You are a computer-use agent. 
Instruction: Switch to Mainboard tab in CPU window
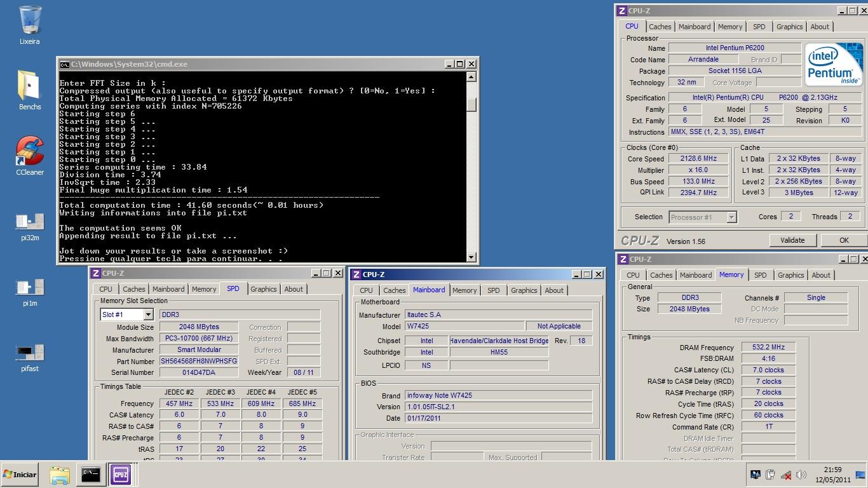point(695,27)
